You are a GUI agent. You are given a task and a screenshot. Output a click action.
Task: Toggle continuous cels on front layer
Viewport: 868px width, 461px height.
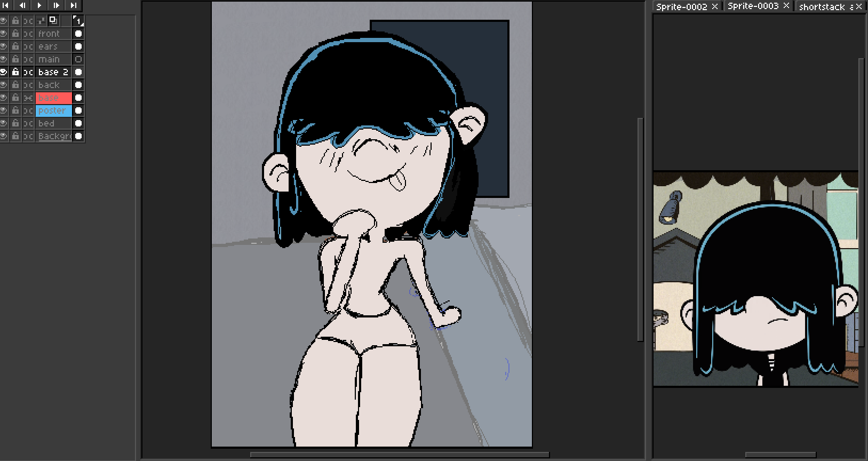[x=28, y=34]
